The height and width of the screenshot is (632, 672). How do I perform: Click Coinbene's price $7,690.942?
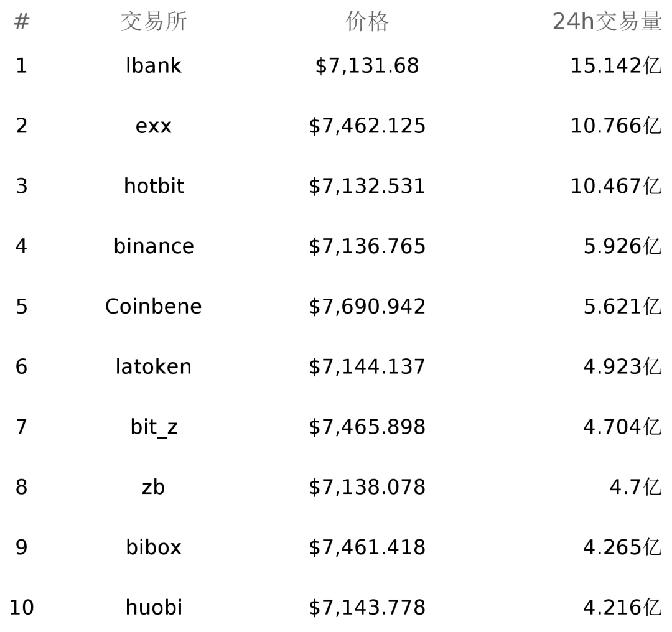pyautogui.click(x=367, y=307)
